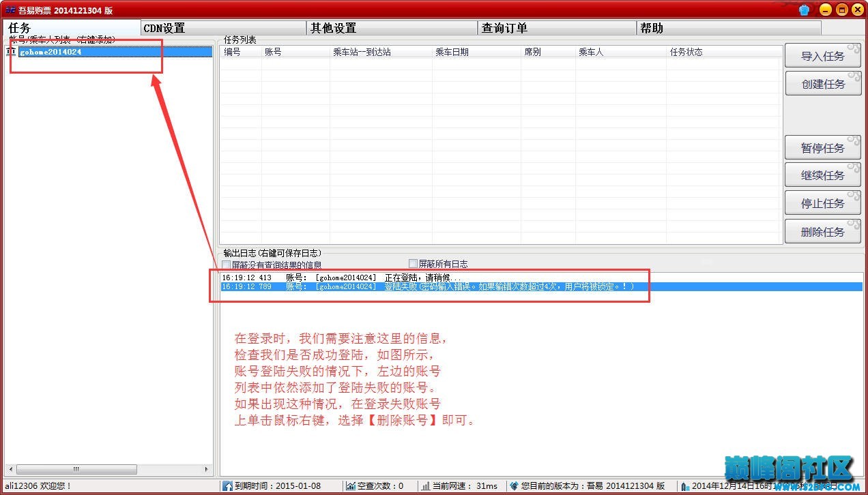This screenshot has width=868, height=495.
Task: Click the app logo in title bar
Action: click(x=10, y=10)
